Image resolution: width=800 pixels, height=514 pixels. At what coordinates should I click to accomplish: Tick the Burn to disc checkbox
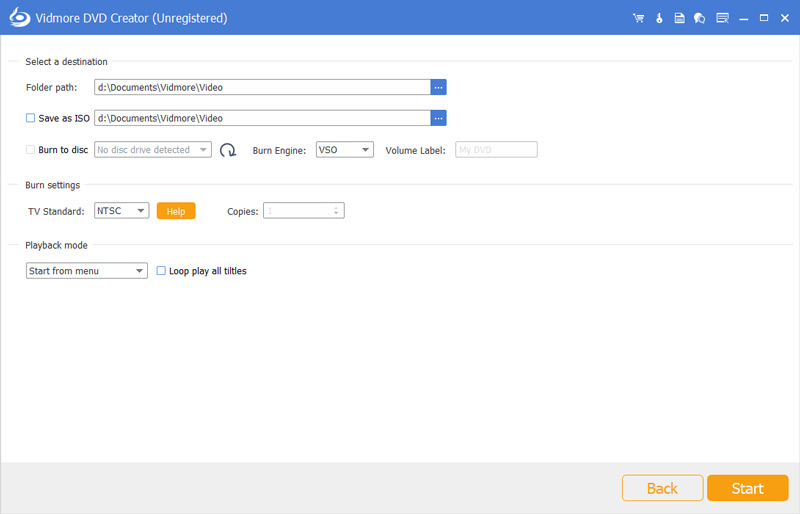(x=31, y=150)
